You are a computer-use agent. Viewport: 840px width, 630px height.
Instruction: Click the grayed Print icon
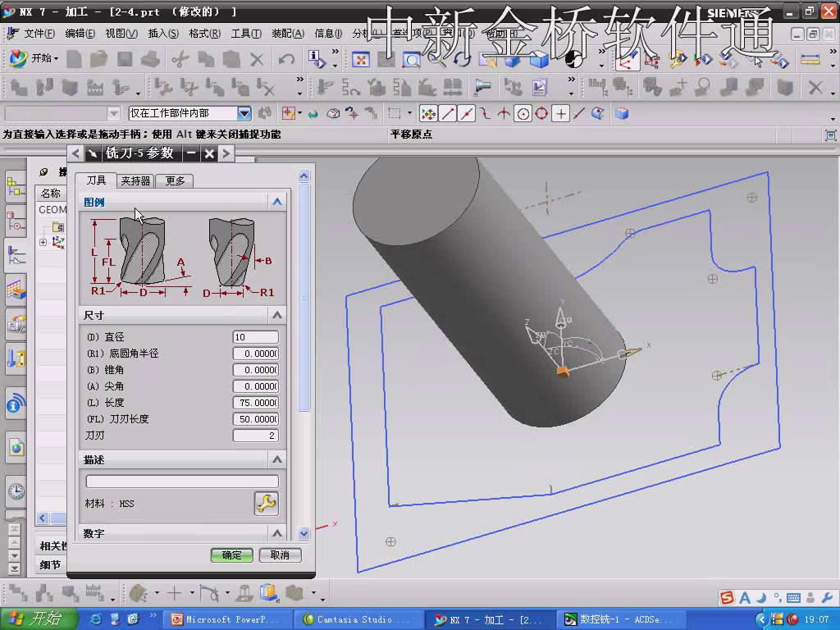(151, 59)
